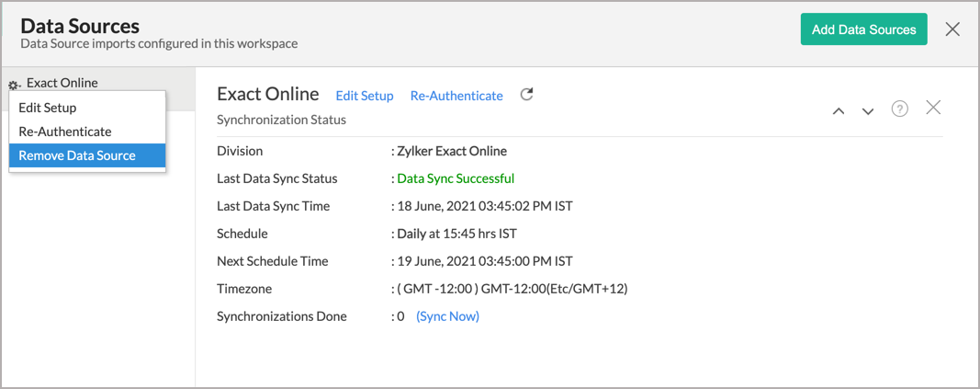Click the Last Data Sync Status label
980x389 pixels.
pyautogui.click(x=276, y=178)
